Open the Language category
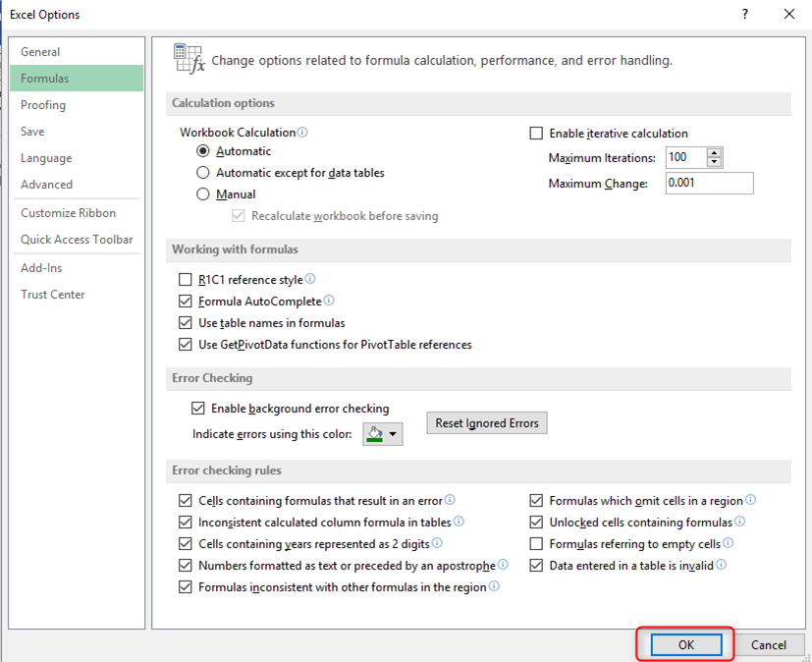The image size is (812, 662). [x=77, y=158]
